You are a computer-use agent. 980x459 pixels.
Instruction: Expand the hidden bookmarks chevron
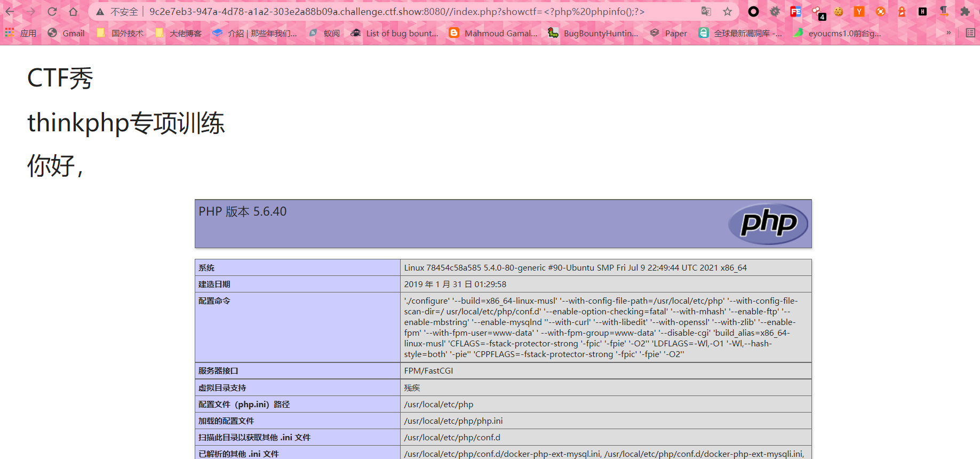coord(949,33)
